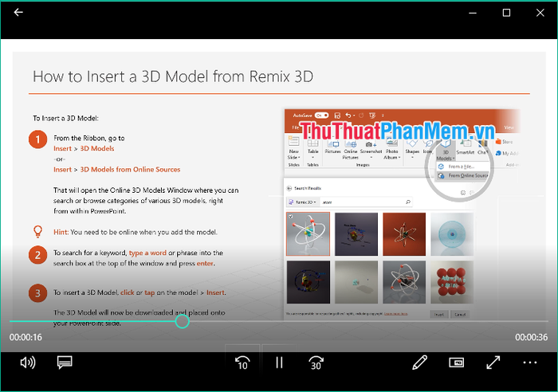
Task: Click the back arrow beside Search Results
Action: (x=289, y=188)
